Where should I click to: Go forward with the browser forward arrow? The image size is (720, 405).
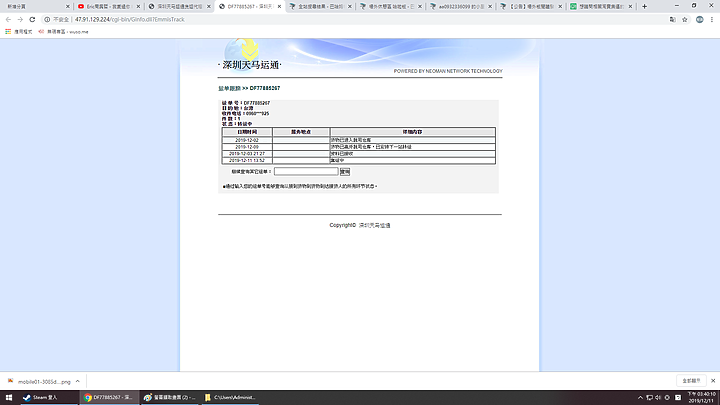coord(20,19)
